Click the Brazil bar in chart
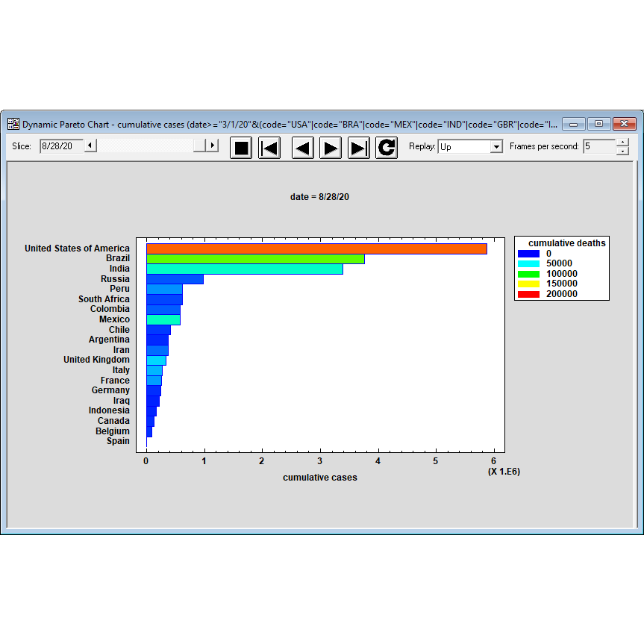Screen dimensions: 644x644 (255, 259)
